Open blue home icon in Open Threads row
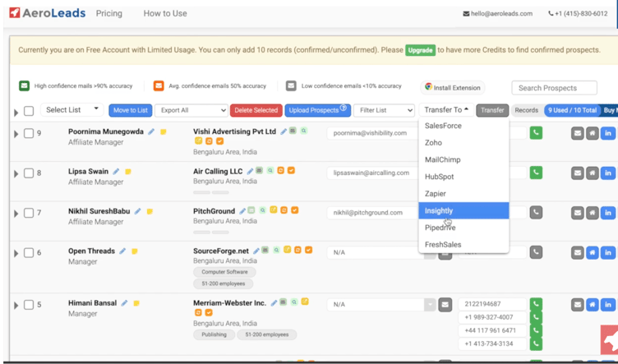This screenshot has height=364, width=618. [x=593, y=252]
